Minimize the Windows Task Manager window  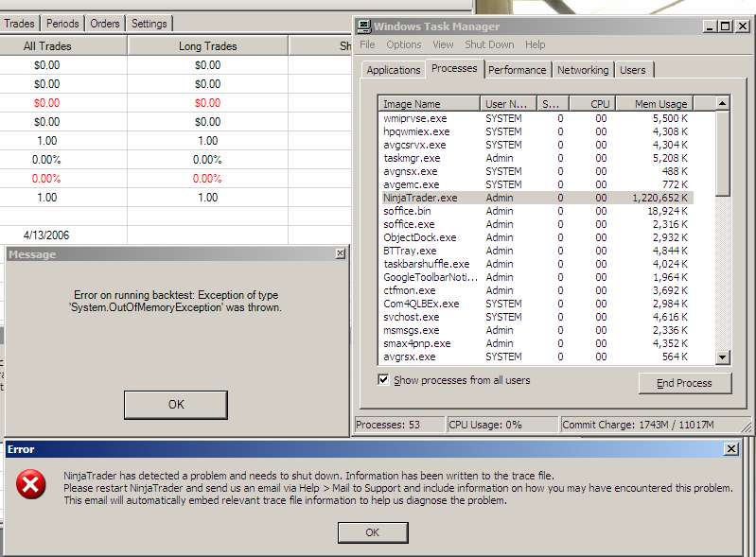709,26
